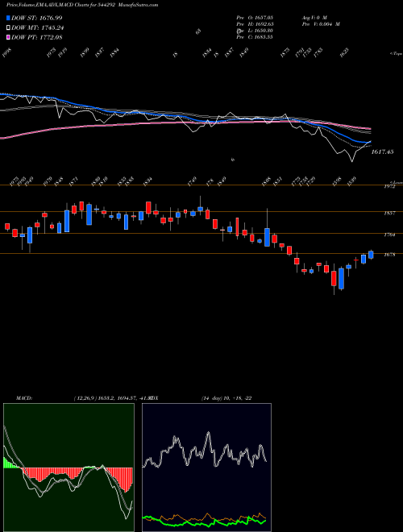Screen dimensions: 403x532
Task: Click the 1972 price level label
Action: 389,187
